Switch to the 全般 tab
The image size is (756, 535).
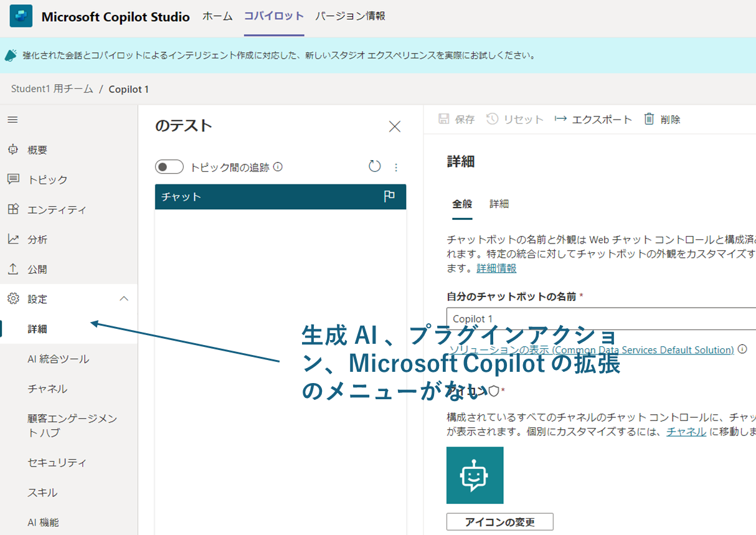pyautogui.click(x=462, y=204)
